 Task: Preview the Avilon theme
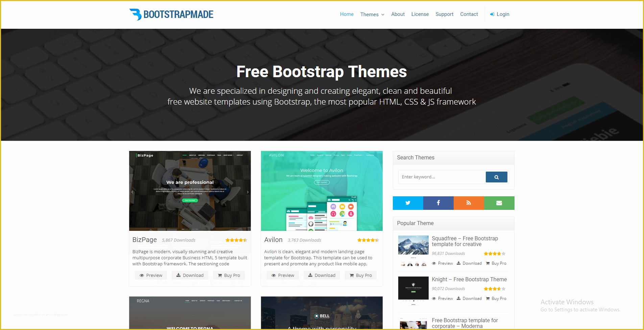(283, 275)
